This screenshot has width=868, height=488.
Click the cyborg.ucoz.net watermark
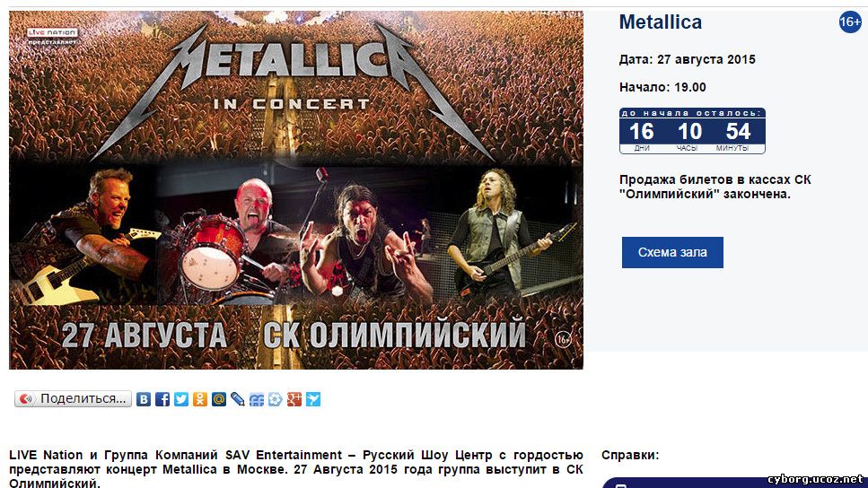point(815,479)
